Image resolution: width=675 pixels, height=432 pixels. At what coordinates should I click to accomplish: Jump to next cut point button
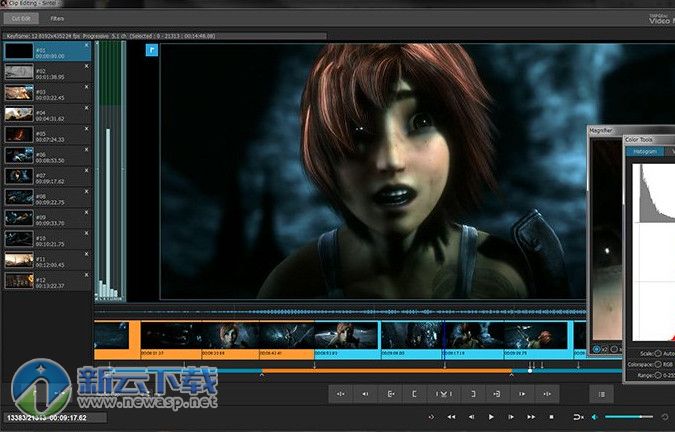(x=522, y=394)
